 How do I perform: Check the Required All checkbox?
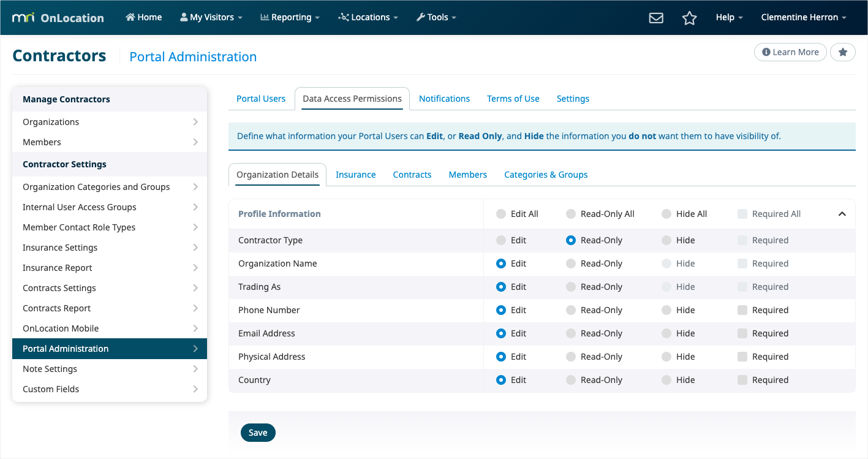(x=742, y=214)
